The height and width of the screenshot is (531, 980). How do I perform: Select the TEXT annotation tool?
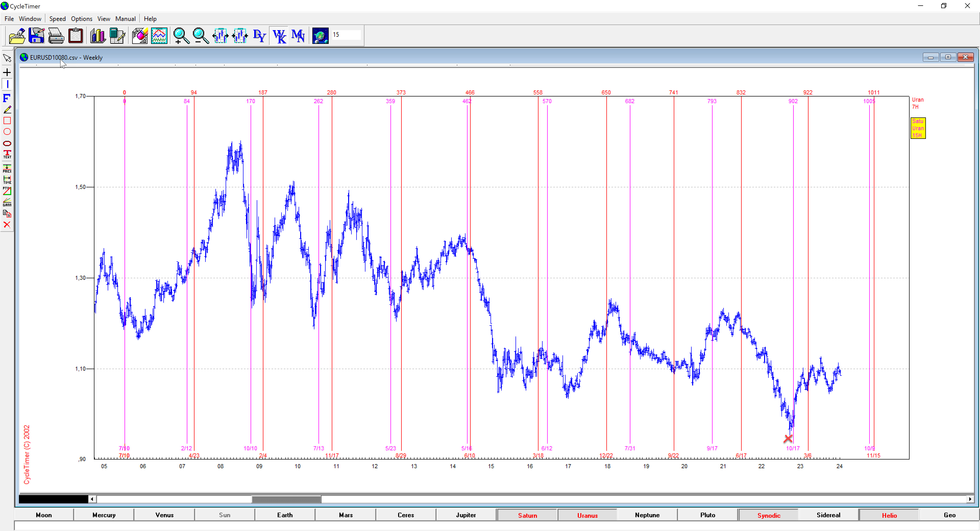7,154
